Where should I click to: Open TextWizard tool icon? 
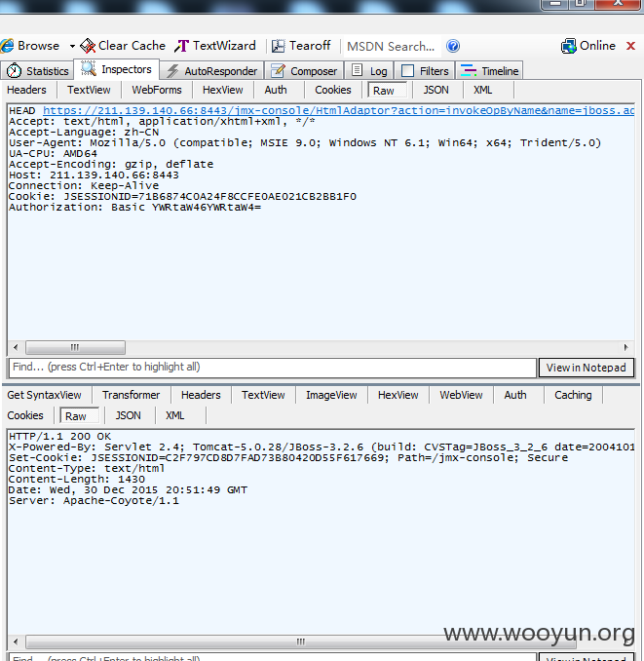coord(181,46)
